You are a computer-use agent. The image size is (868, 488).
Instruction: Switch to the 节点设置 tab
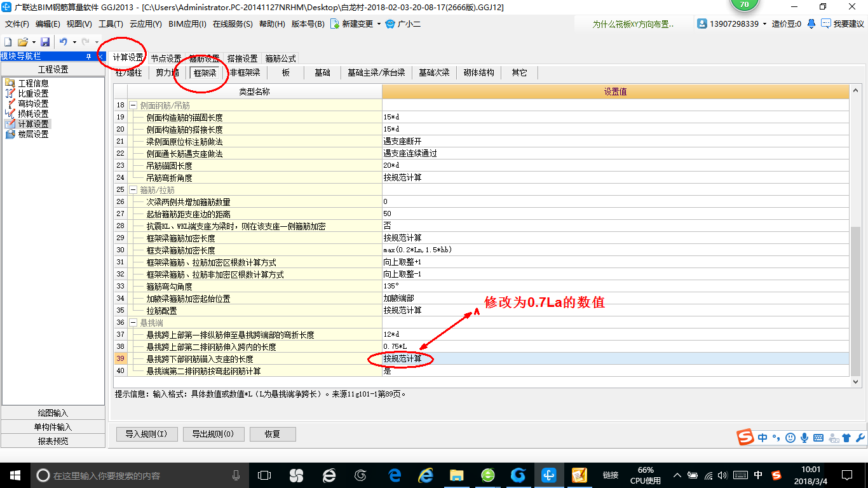click(x=165, y=58)
